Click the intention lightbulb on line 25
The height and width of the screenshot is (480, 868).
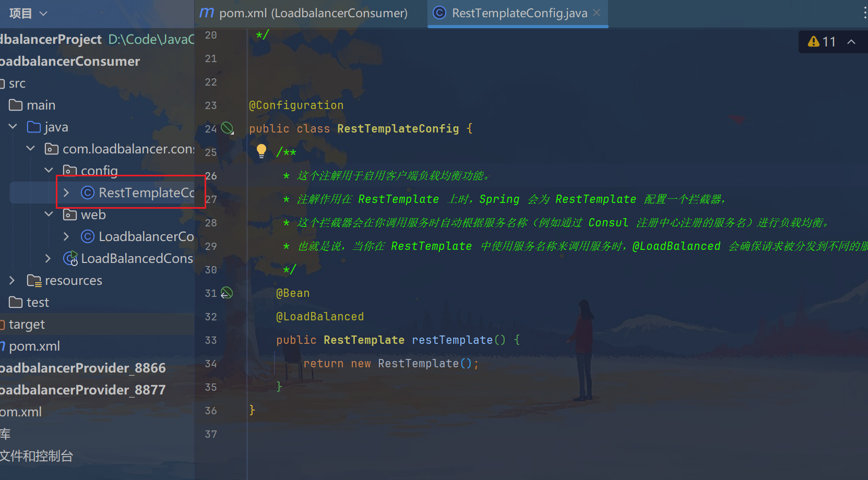point(261,151)
